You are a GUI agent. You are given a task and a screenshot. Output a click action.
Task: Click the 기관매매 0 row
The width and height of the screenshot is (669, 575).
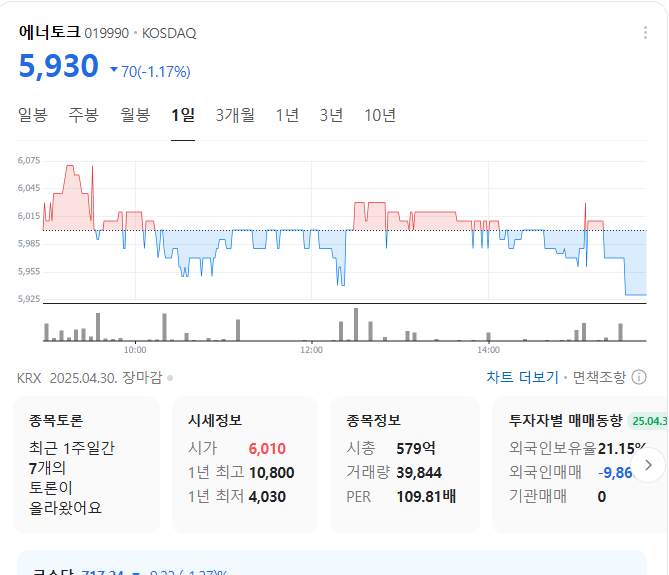pyautogui.click(x=557, y=497)
